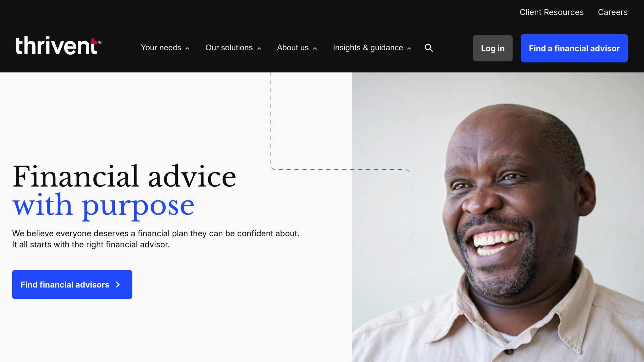Click the Financial advice with purpose heading
The width and height of the screenshot is (644, 362).
coord(124,191)
